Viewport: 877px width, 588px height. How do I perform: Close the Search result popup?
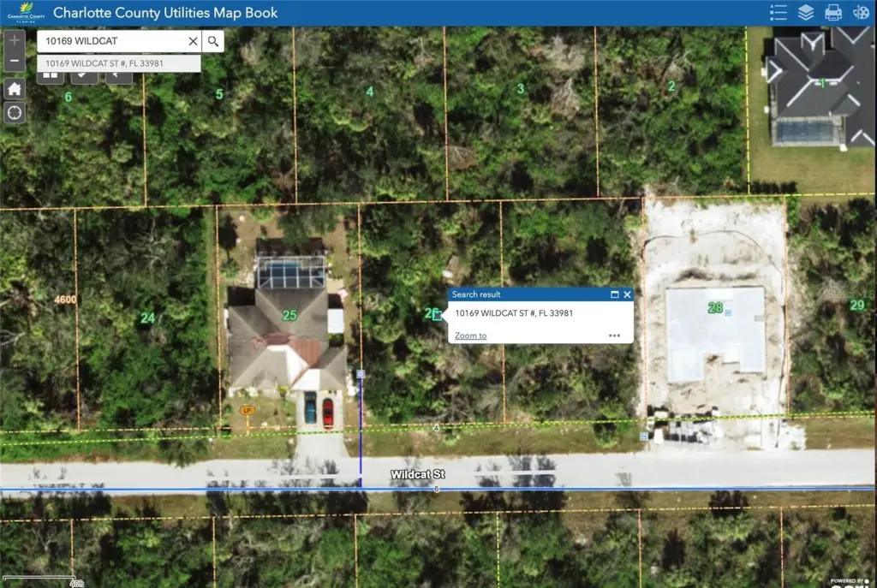pos(627,294)
